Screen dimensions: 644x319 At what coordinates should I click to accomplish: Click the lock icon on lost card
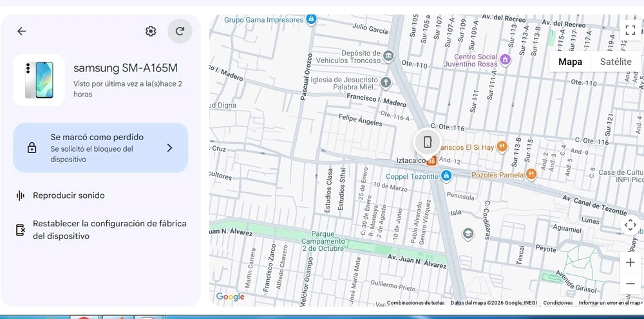pos(32,148)
